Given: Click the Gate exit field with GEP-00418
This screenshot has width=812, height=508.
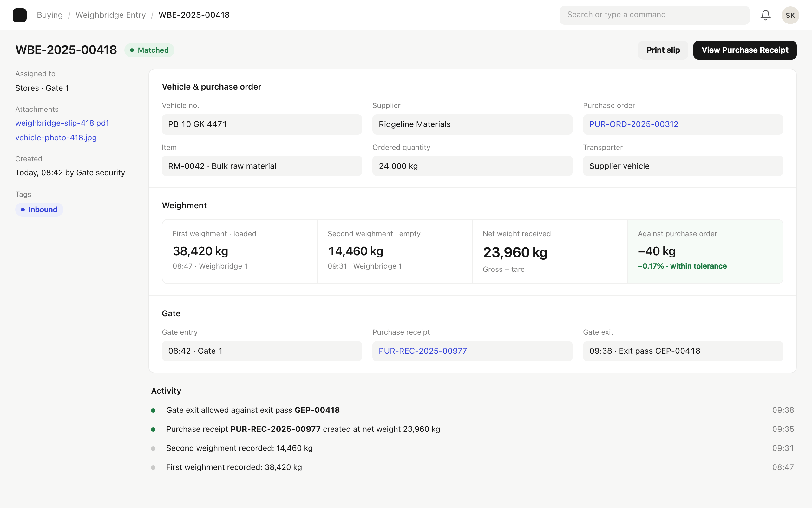Looking at the screenshot, I should [x=683, y=351].
